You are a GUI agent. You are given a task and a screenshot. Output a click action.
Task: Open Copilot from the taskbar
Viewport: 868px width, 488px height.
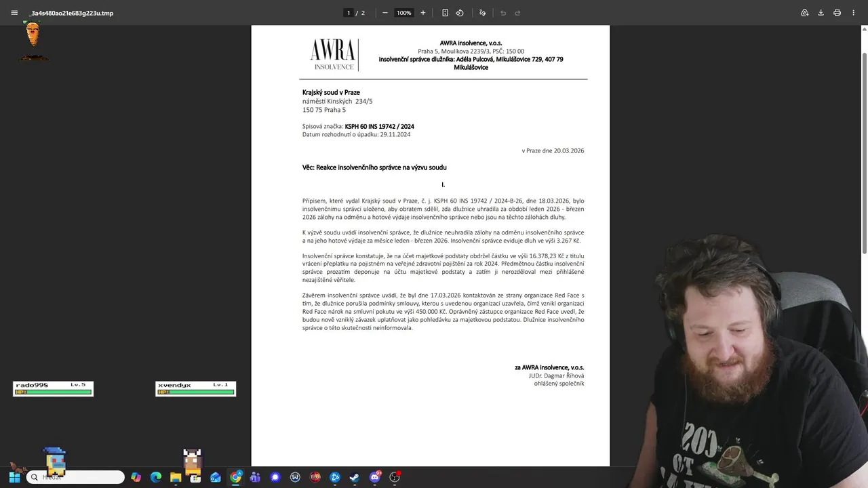point(136,477)
